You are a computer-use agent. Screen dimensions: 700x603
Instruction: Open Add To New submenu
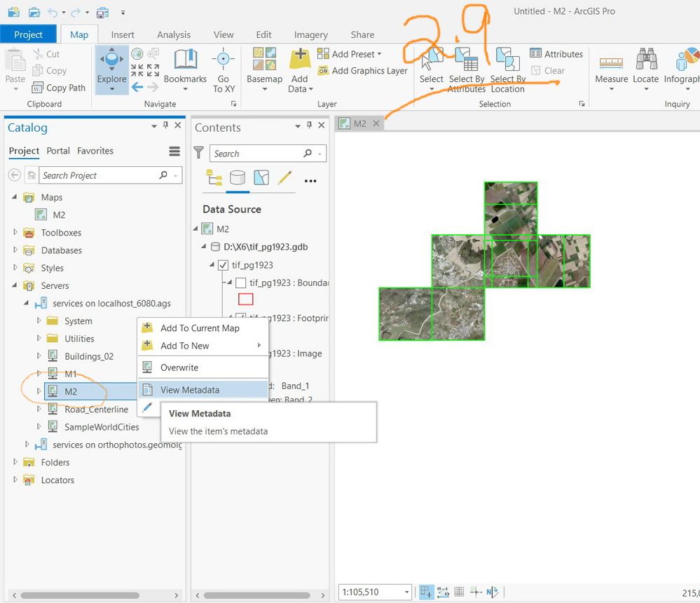pyautogui.click(x=203, y=346)
